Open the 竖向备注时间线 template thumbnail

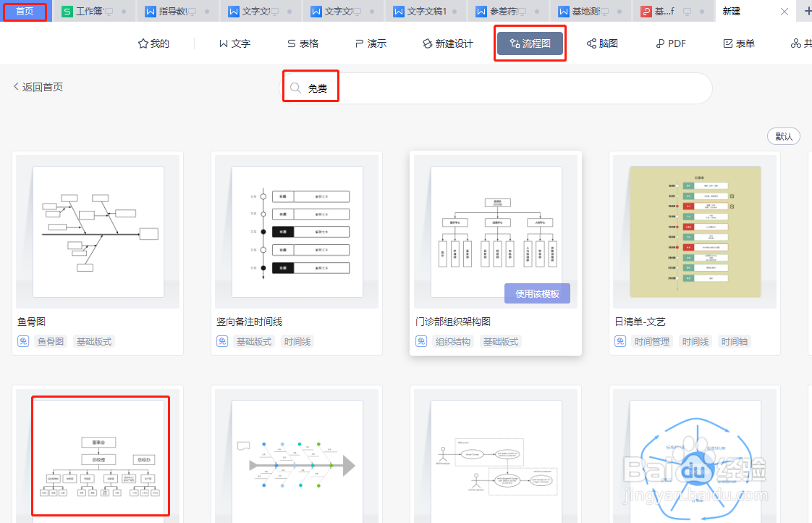pos(296,230)
